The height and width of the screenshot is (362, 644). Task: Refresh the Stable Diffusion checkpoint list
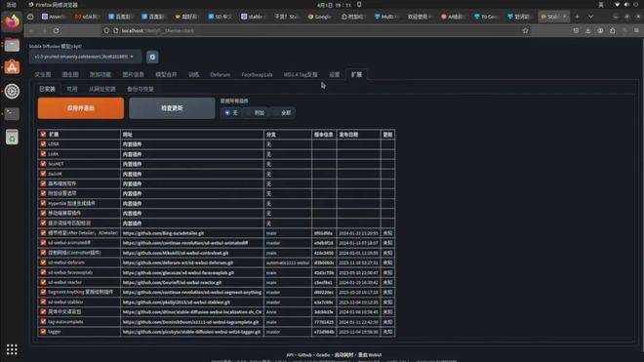click(x=152, y=58)
